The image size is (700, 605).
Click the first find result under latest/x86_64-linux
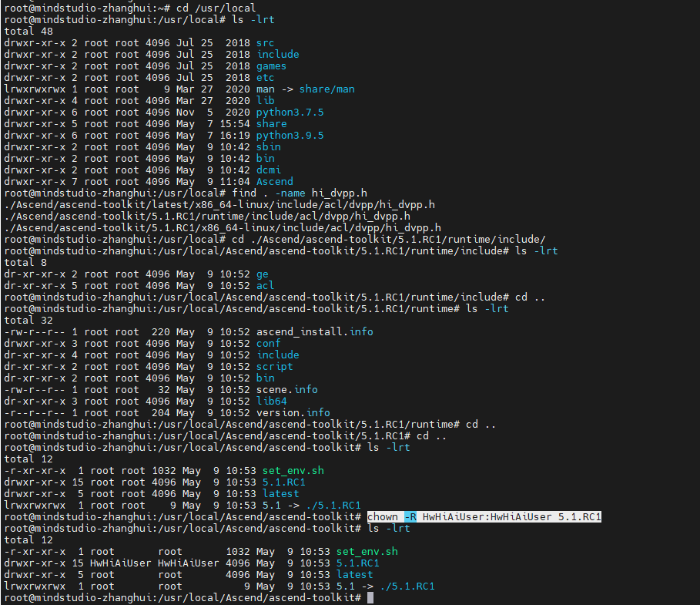(219, 204)
